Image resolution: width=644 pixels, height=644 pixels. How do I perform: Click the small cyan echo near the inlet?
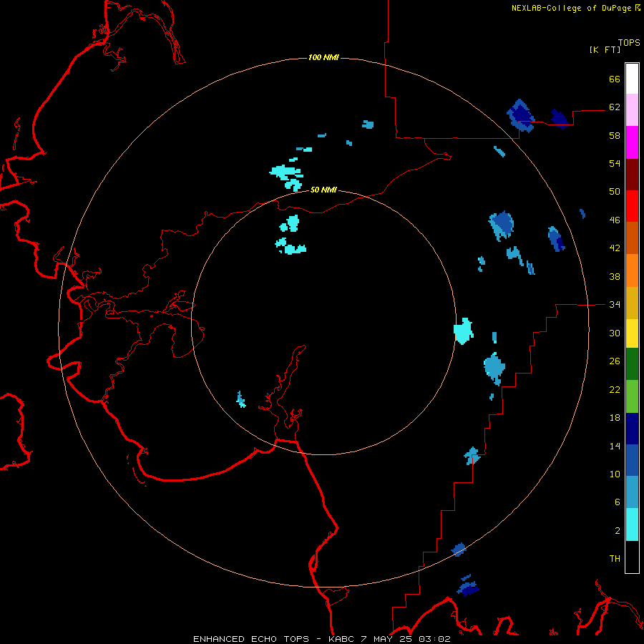coord(241,399)
